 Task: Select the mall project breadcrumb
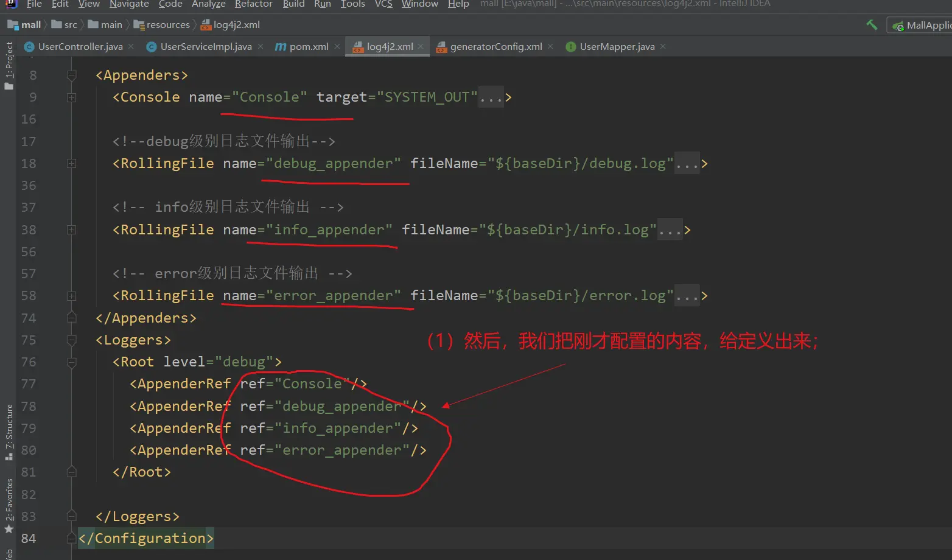coord(24,25)
